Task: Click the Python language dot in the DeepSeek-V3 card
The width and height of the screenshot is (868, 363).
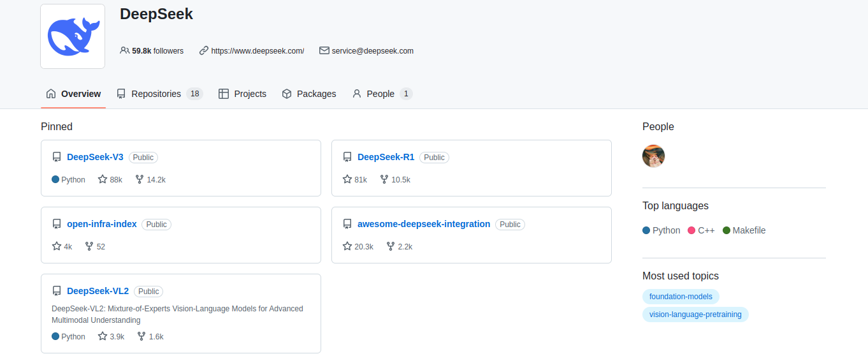Action: click(55, 179)
